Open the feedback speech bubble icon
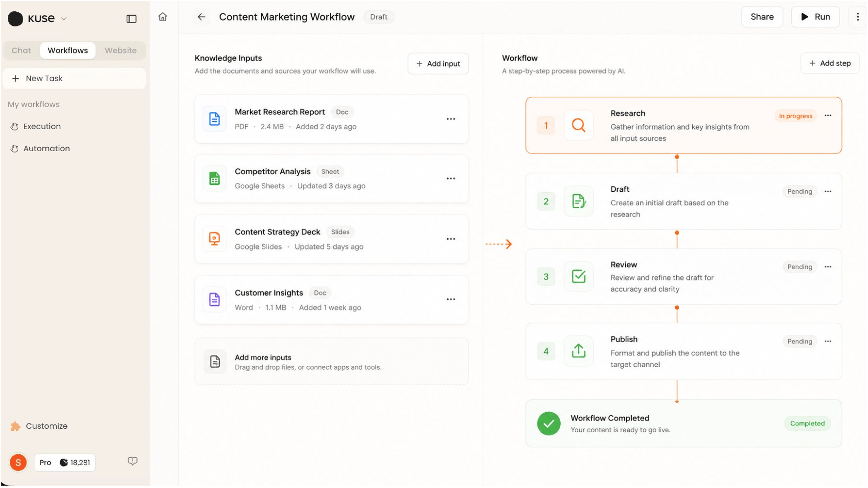The width and height of the screenshot is (868, 488). (132, 462)
